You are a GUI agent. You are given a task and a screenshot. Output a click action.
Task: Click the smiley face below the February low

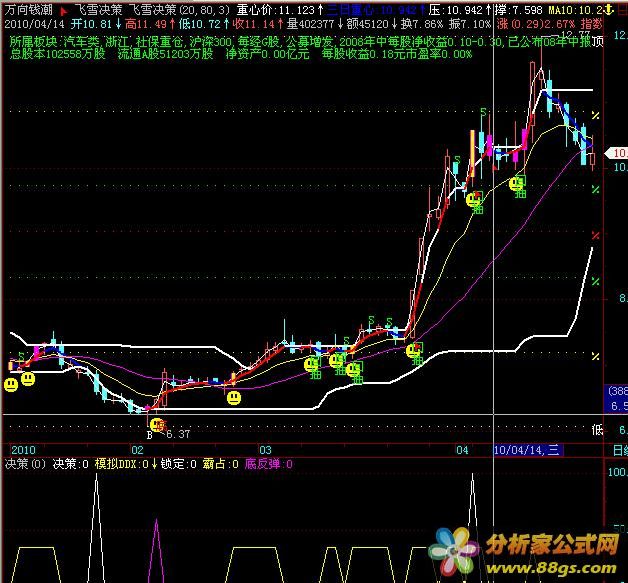pos(233,398)
